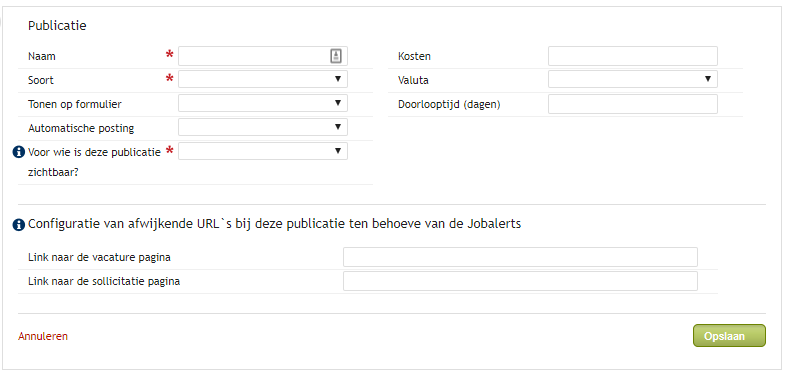Click into the Kosten input field
Screen dimensions: 785x374
click(633, 56)
